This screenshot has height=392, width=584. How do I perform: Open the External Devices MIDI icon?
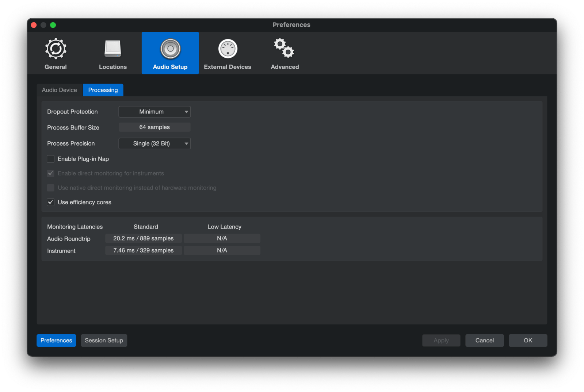tap(228, 49)
